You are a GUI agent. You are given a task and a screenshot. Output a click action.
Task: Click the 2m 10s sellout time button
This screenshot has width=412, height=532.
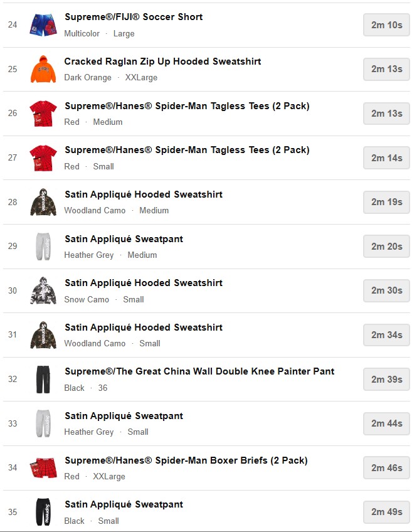click(x=386, y=25)
